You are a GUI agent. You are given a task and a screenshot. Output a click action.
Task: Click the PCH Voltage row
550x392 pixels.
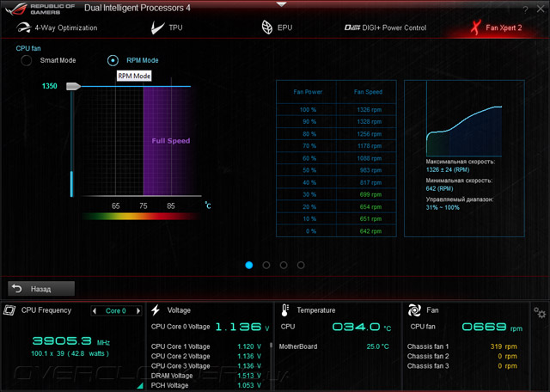tap(206, 385)
